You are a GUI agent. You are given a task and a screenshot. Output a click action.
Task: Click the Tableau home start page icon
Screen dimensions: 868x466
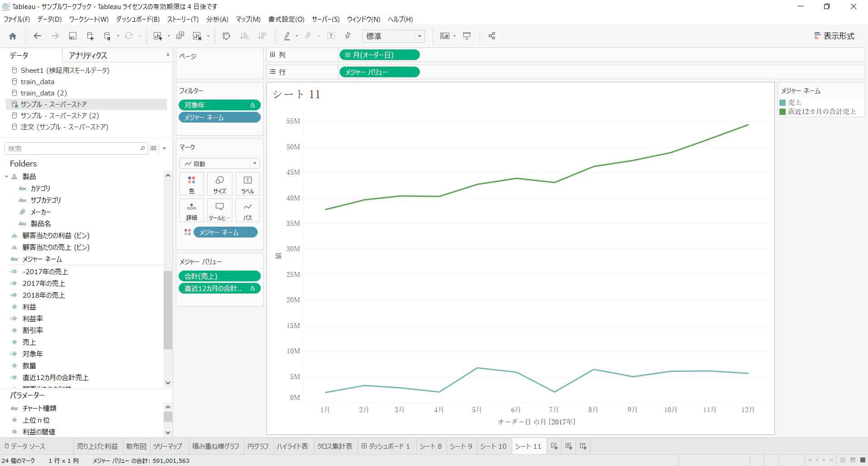(x=13, y=36)
